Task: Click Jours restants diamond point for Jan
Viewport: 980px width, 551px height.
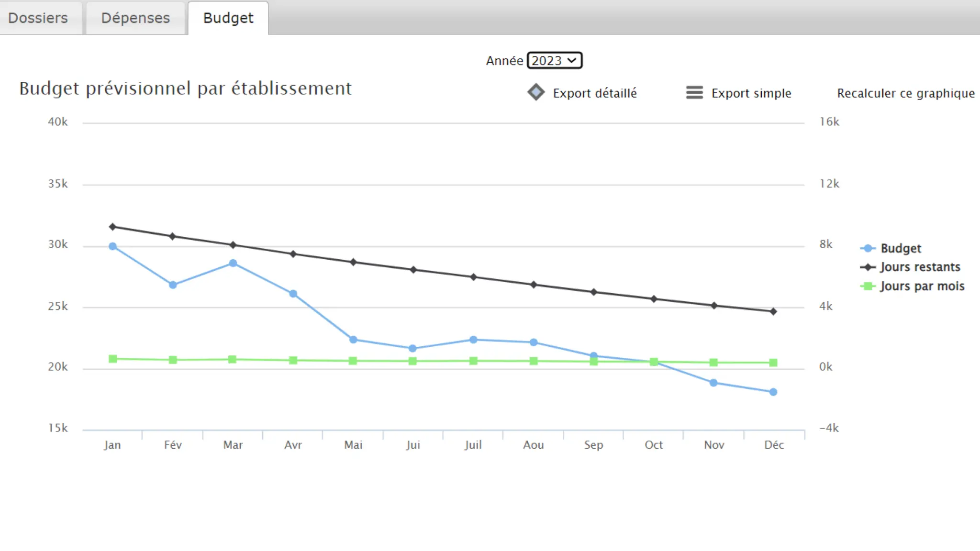Action: pyautogui.click(x=112, y=227)
